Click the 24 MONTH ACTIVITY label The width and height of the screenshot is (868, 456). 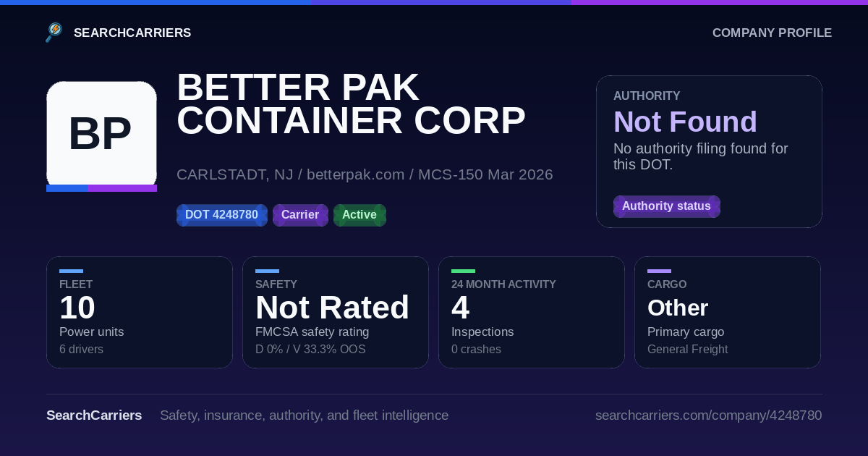tap(503, 284)
